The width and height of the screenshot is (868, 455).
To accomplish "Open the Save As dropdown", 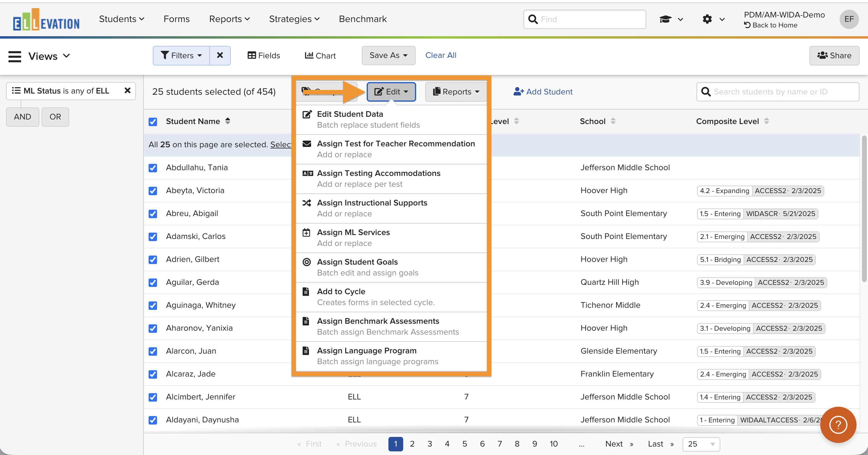I will pyautogui.click(x=388, y=55).
